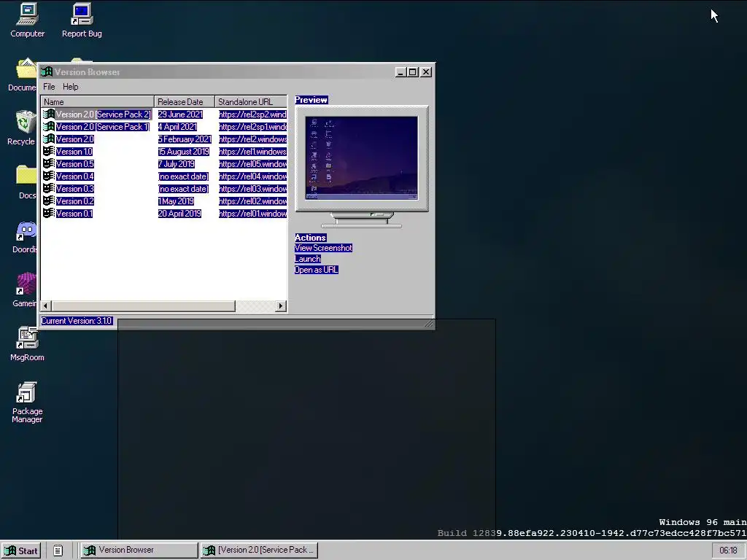Click the icon of the Version 0.4 row

[48, 176]
